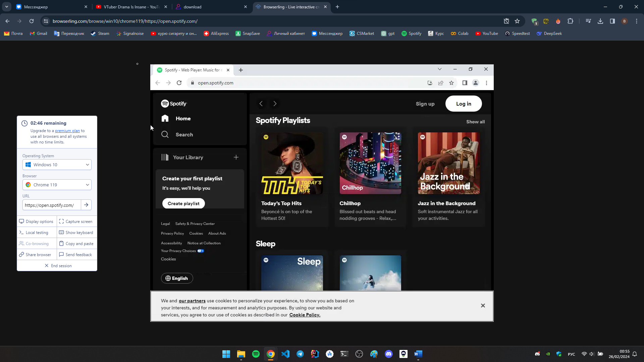644x362 pixels.
Task: Click the Browserling URL input field
Action: (52, 205)
